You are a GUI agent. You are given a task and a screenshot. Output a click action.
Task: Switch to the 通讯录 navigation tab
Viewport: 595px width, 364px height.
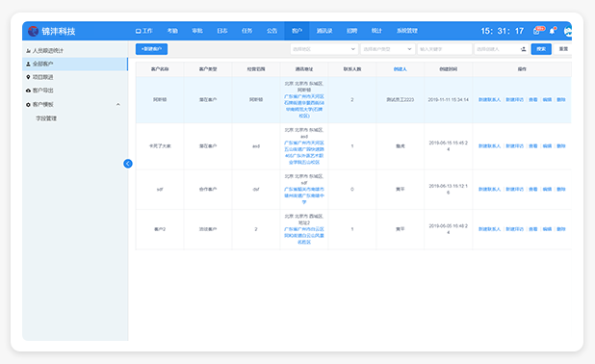point(324,31)
